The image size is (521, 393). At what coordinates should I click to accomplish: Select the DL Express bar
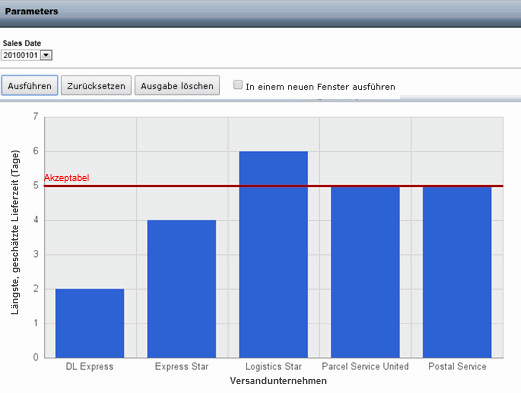pos(90,323)
